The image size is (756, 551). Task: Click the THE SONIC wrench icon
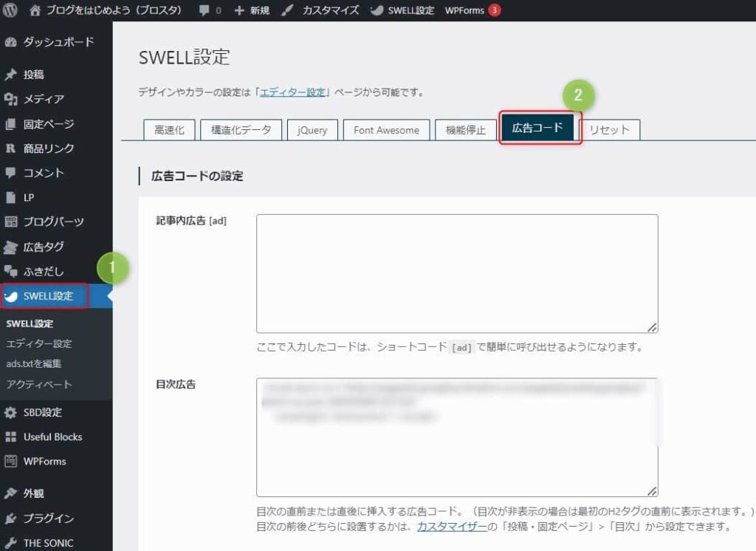coord(10,543)
